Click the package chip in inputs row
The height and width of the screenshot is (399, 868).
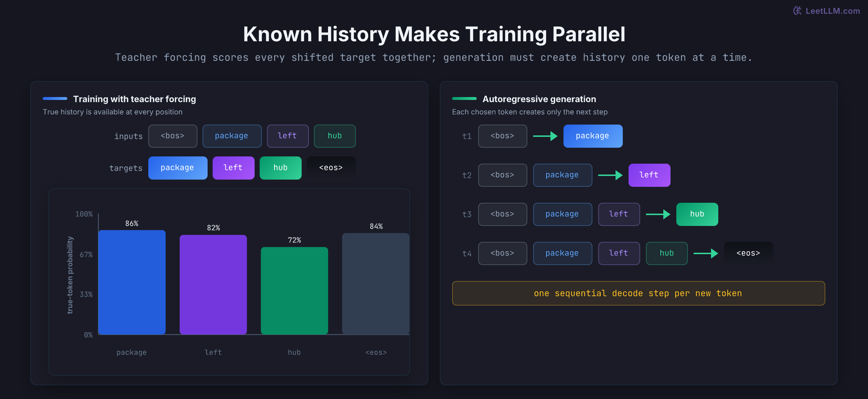(x=232, y=136)
